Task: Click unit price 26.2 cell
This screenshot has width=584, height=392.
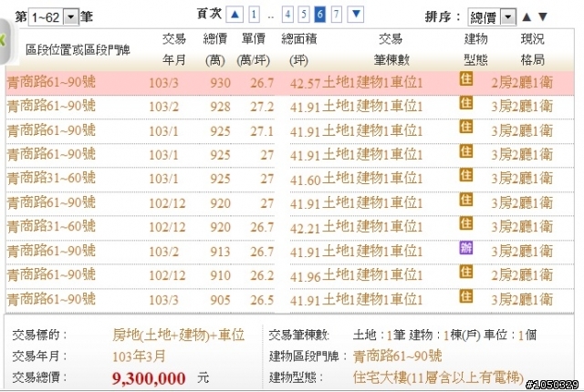Action: pos(262,275)
